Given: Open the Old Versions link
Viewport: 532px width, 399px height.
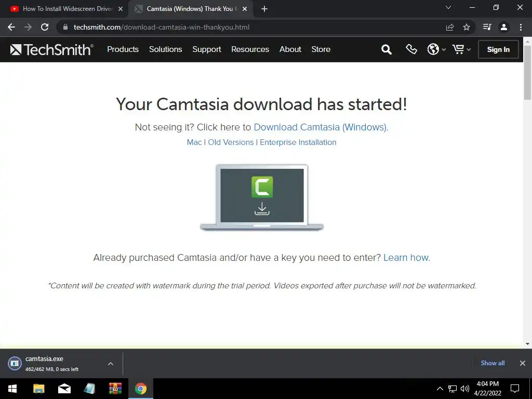Looking at the screenshot, I should tap(231, 142).
